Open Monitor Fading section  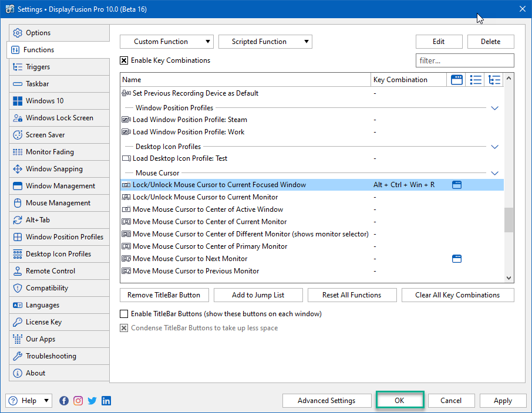tap(59, 152)
